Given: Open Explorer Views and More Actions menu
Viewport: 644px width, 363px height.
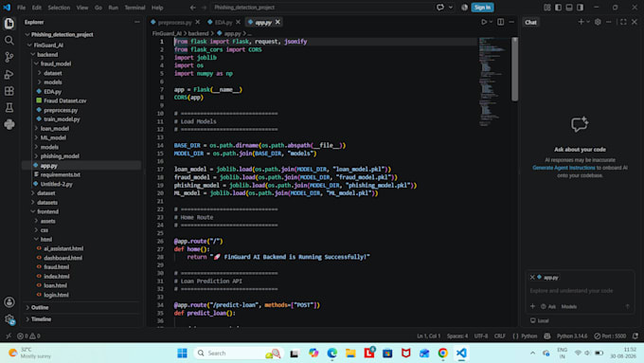Looking at the screenshot, I should pyautogui.click(x=136, y=22).
